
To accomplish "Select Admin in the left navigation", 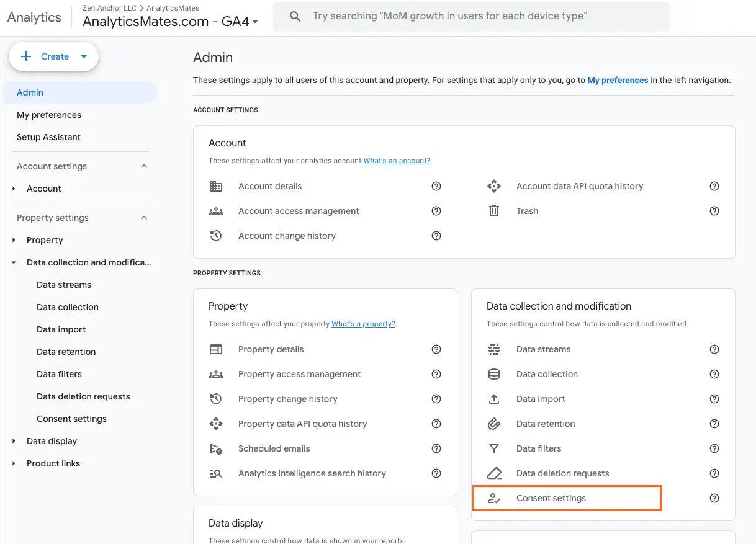I will click(x=30, y=92).
